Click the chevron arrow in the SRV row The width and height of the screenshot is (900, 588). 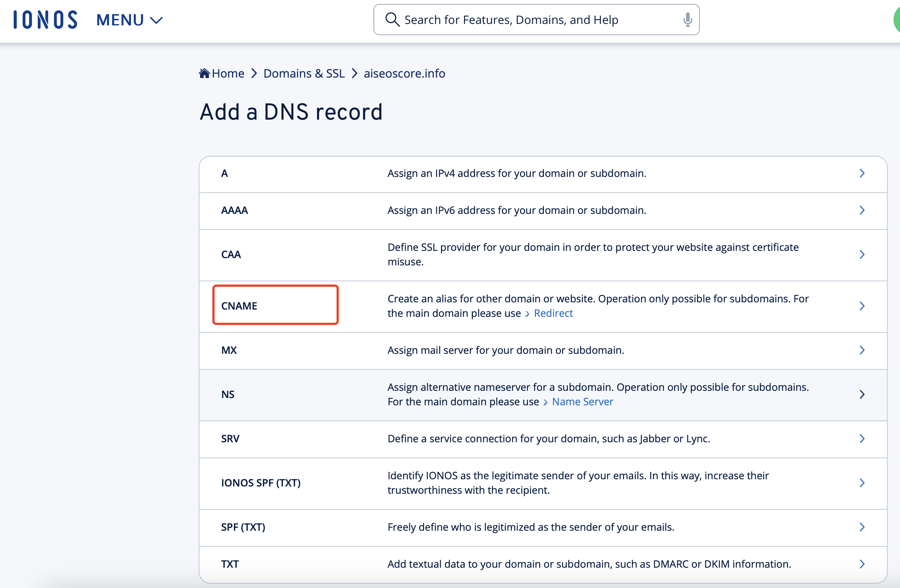[862, 439]
